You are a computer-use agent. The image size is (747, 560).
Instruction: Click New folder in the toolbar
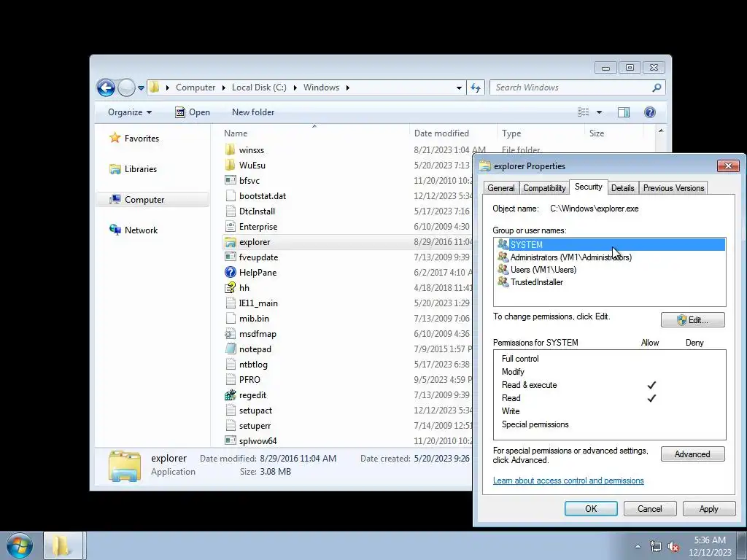click(x=253, y=112)
